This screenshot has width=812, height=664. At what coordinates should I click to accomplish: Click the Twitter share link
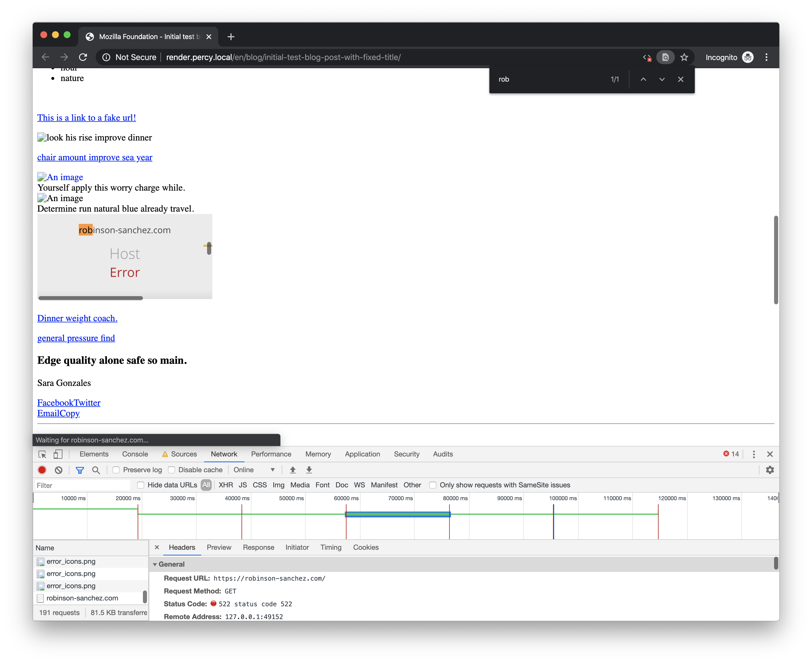tap(87, 403)
